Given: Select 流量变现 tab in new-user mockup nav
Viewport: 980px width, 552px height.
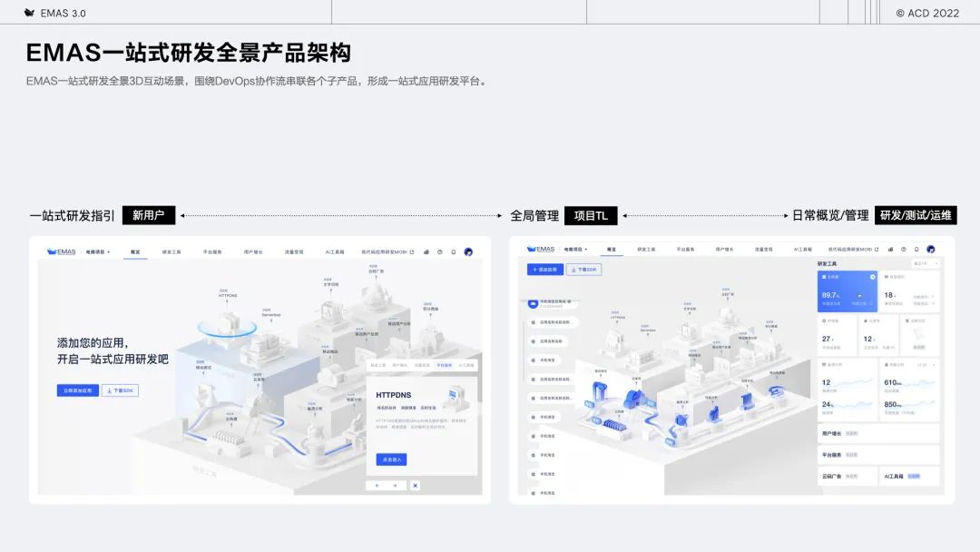Looking at the screenshot, I should pyautogui.click(x=294, y=251).
